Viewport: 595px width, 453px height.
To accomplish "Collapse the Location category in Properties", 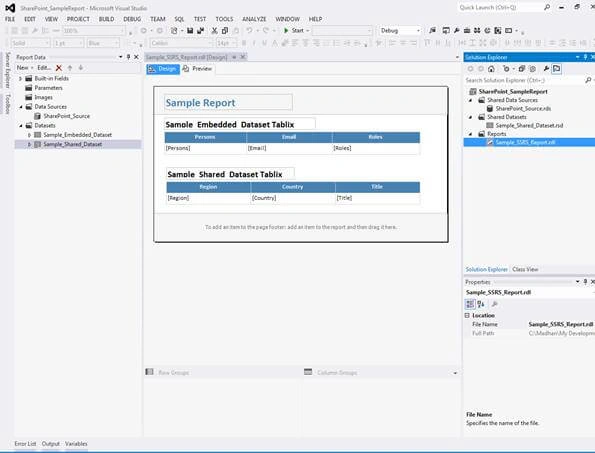I will tap(468, 316).
